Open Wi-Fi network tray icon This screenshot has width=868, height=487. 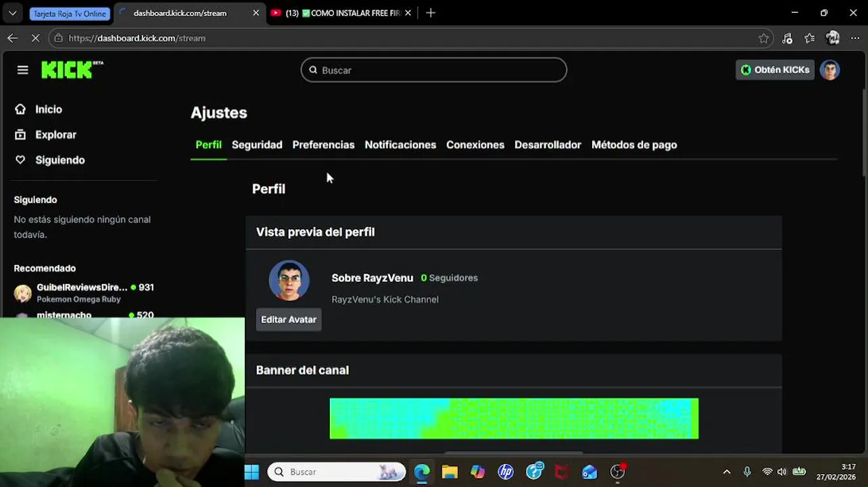click(x=767, y=471)
